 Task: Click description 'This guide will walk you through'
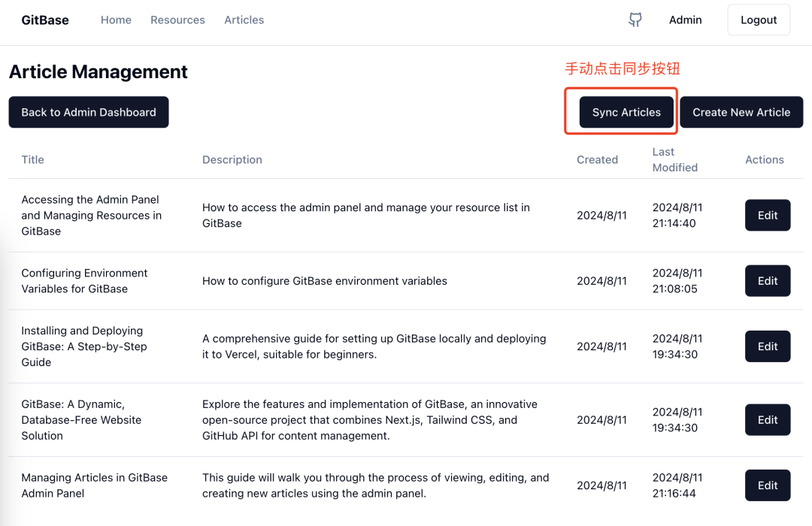click(375, 485)
